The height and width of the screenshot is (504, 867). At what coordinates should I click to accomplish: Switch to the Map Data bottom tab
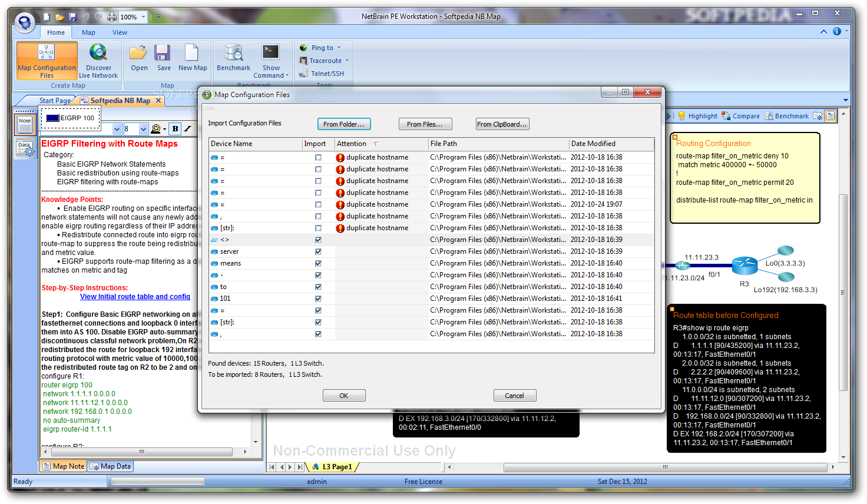tap(110, 466)
